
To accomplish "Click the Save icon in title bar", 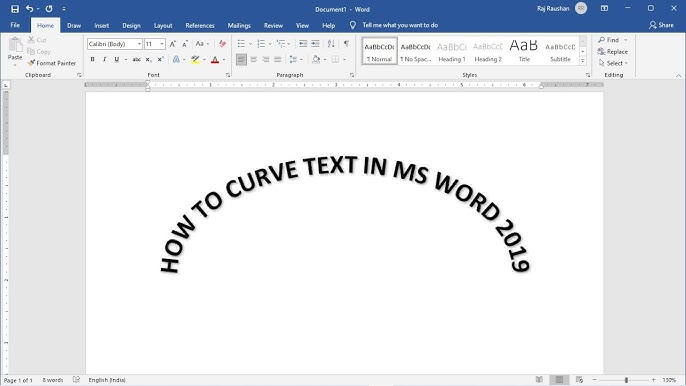I will pyautogui.click(x=15, y=9).
